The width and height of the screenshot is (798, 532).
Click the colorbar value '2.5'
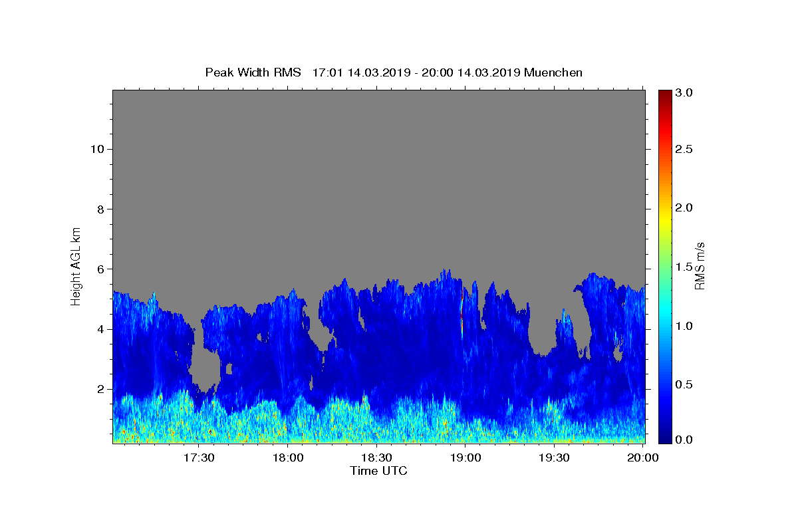684,150
